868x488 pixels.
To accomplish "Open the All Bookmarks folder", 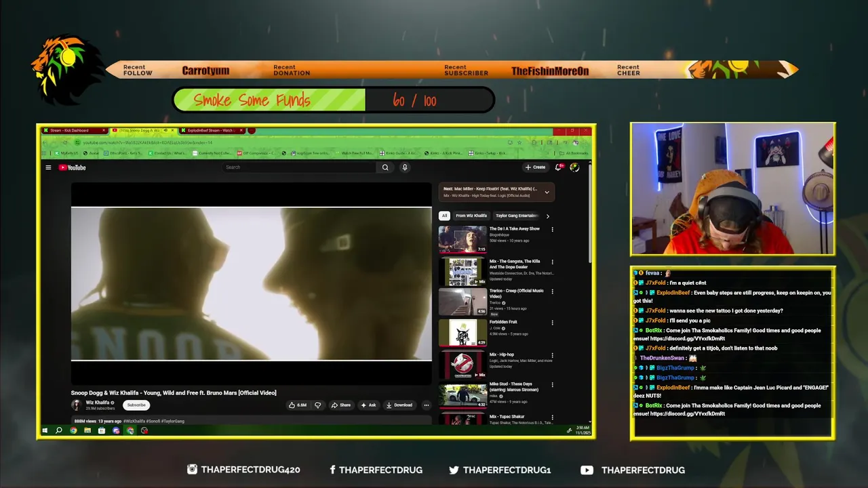I will [574, 153].
